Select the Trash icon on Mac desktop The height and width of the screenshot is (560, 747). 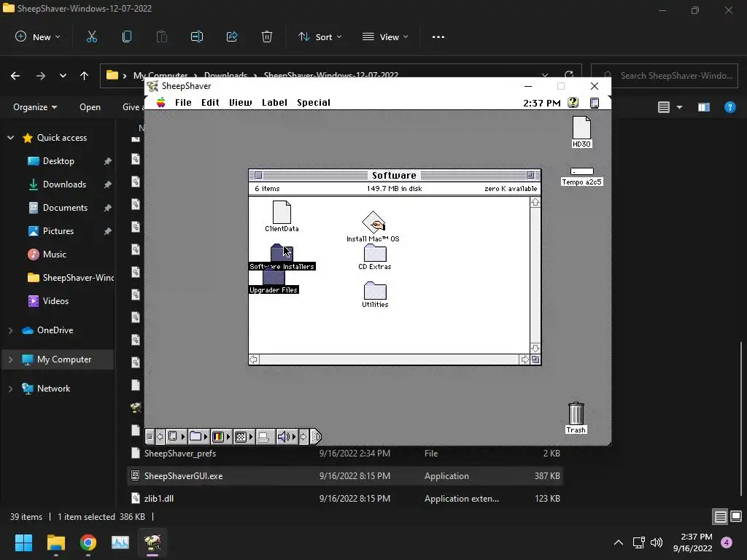tap(576, 413)
